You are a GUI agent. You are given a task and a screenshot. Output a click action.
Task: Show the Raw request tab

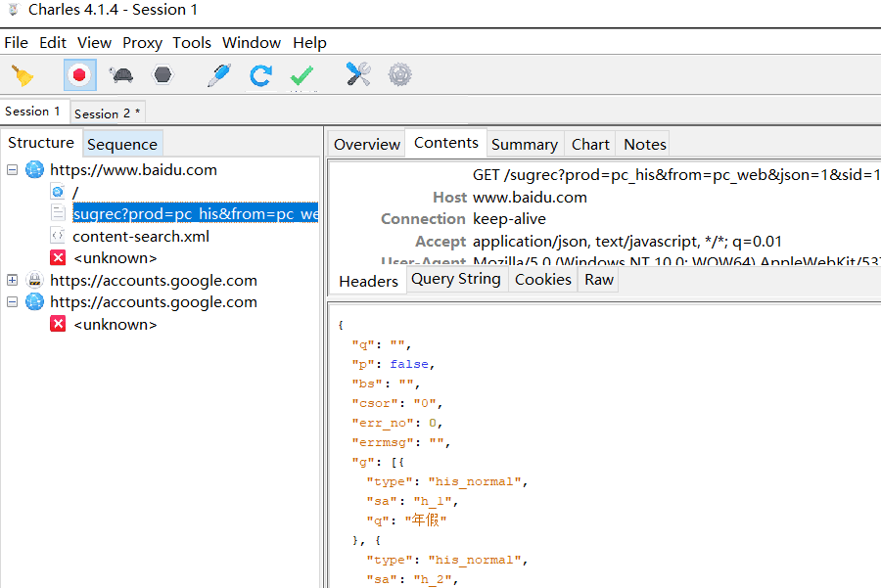599,279
